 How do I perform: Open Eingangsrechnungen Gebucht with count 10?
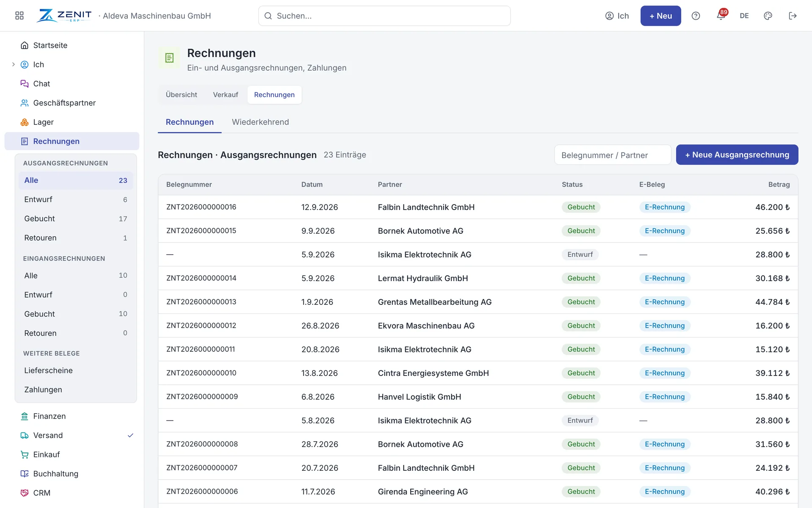point(76,314)
